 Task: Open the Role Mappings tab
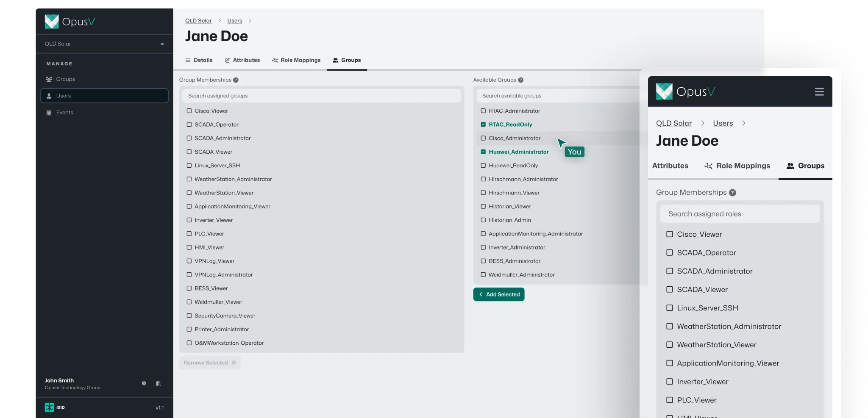pos(296,60)
